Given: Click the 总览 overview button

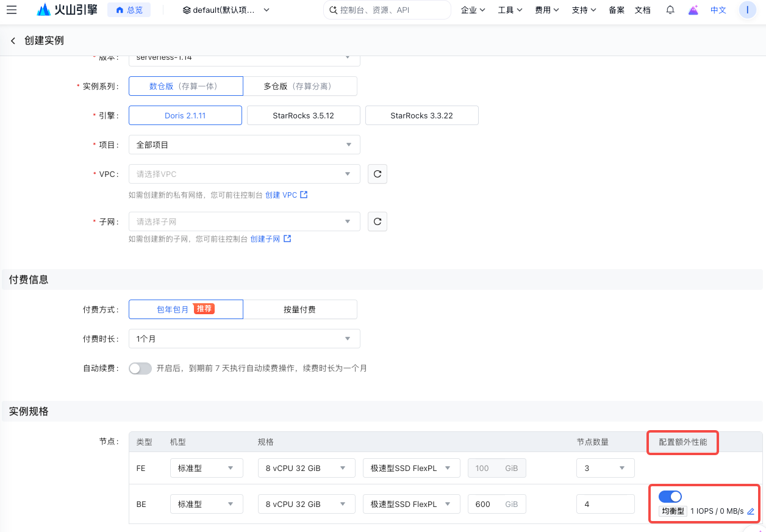Looking at the screenshot, I should point(129,10).
